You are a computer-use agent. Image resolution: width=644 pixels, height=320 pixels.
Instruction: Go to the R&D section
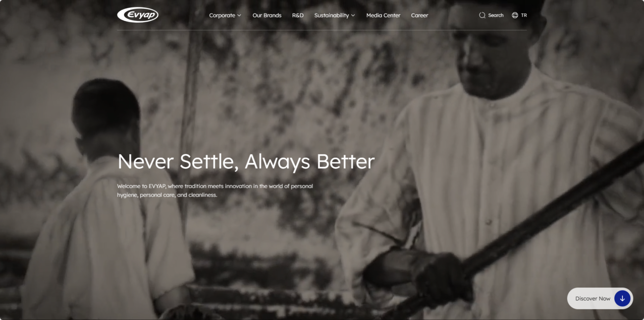click(x=298, y=15)
